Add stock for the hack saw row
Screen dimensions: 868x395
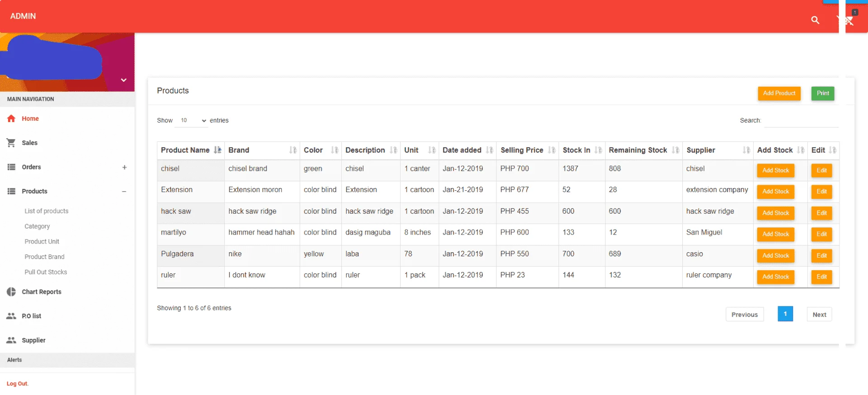776,213
